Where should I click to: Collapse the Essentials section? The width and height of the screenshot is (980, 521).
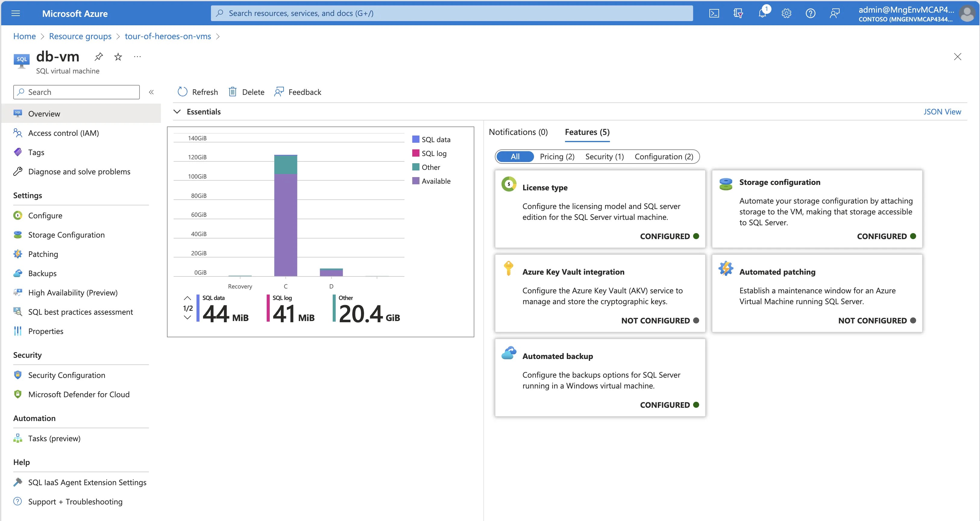tap(177, 111)
